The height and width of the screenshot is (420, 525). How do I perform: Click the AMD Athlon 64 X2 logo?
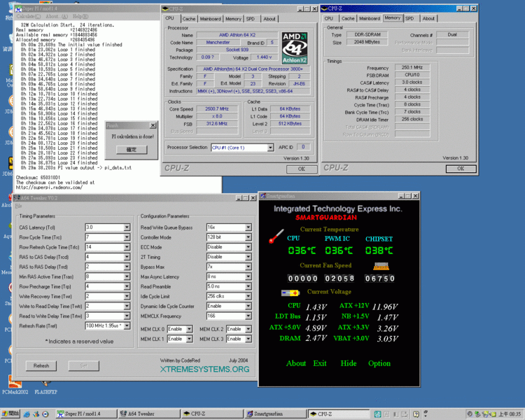point(295,47)
